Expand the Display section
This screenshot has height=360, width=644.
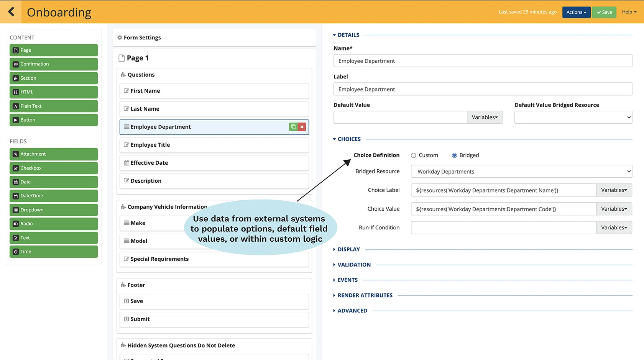(x=347, y=249)
